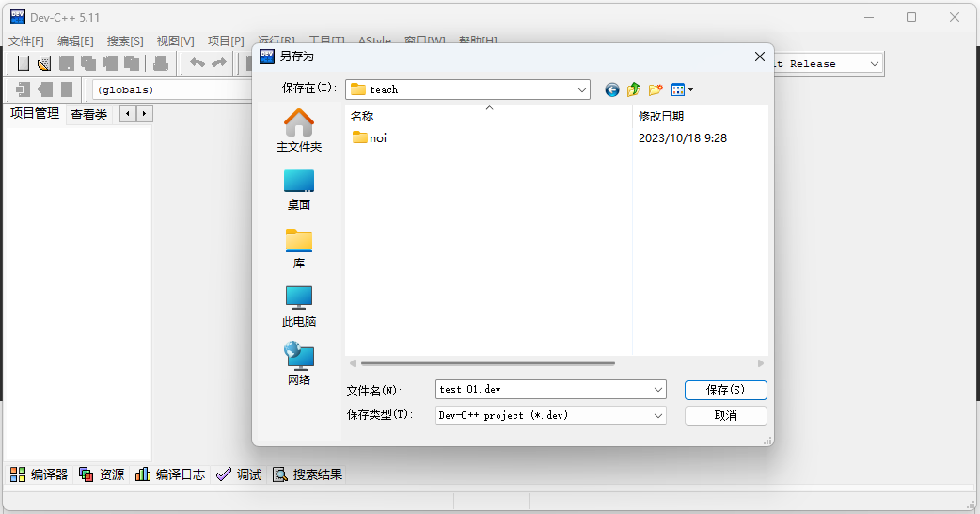The height and width of the screenshot is (514, 980).
Task: Create a new folder in teach
Action: click(656, 89)
